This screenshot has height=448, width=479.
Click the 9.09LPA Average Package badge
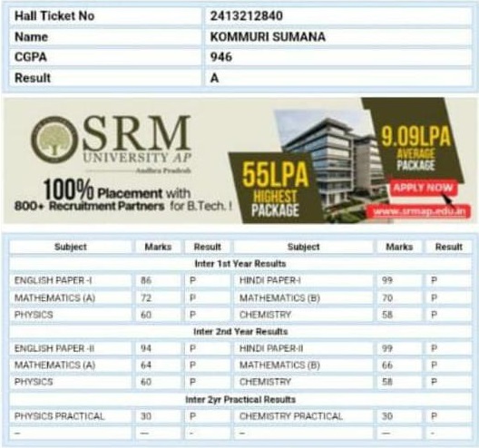[x=415, y=142]
